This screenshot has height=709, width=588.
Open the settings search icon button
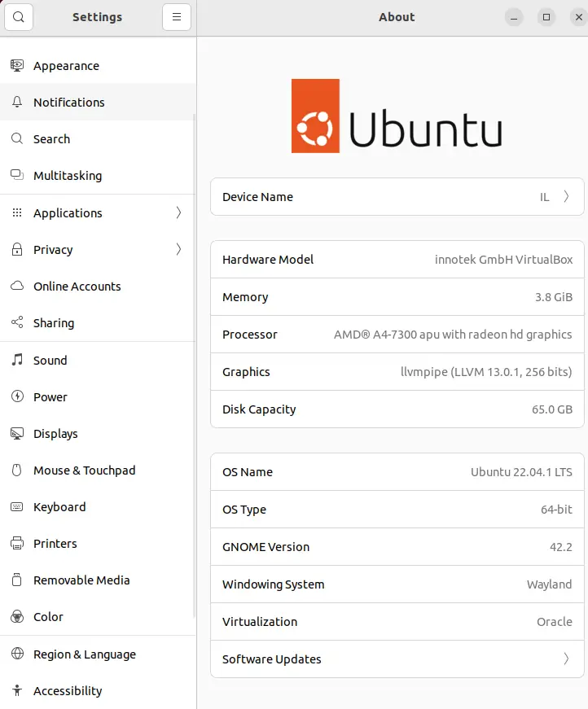point(19,17)
